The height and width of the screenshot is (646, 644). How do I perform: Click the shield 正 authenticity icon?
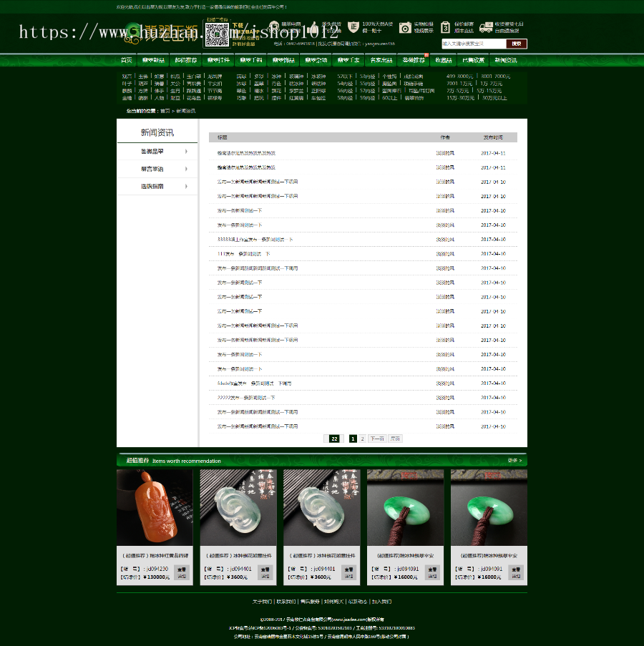353,27
